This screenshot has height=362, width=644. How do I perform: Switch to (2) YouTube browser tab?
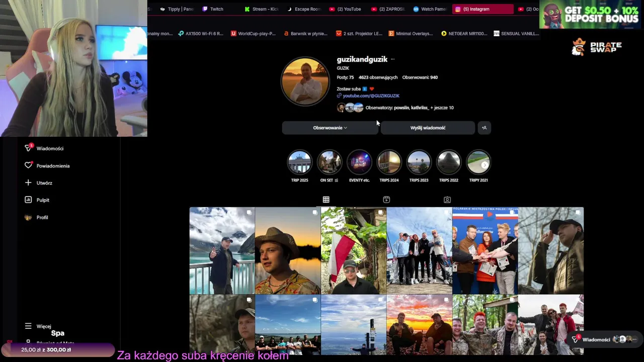coord(345,9)
